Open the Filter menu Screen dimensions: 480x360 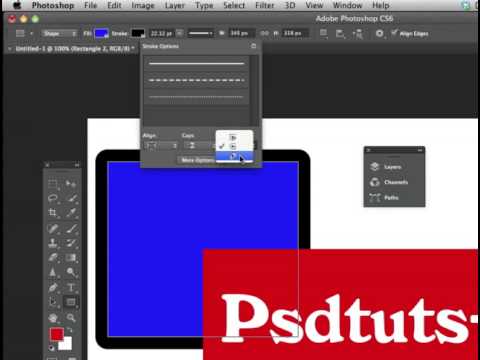pyautogui.click(x=265, y=5)
